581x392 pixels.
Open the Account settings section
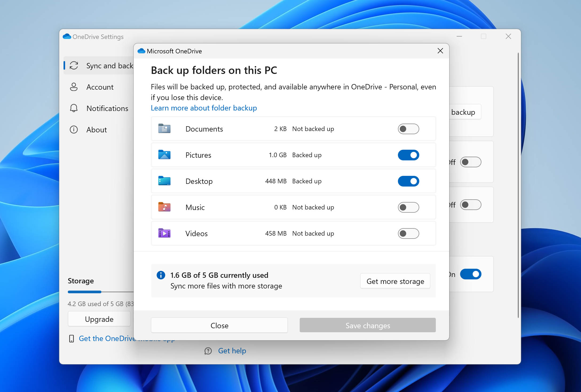[99, 87]
